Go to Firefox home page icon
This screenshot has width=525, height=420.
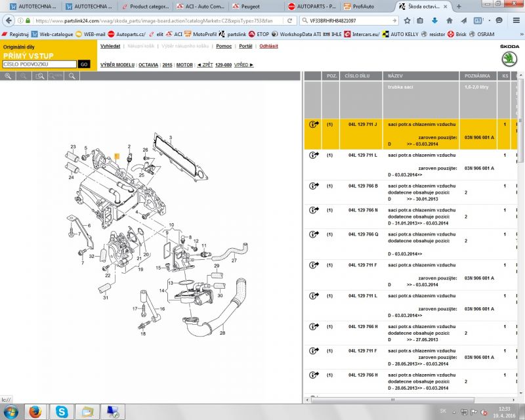click(x=450, y=20)
